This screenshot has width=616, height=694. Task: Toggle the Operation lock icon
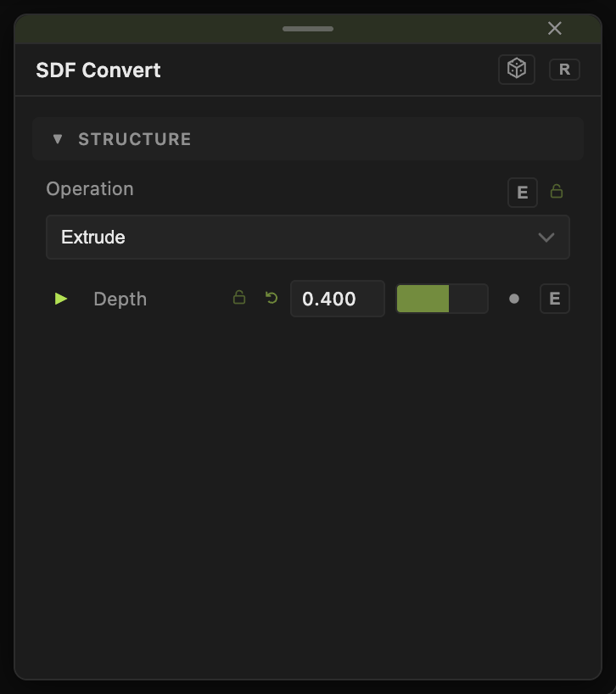tap(557, 191)
